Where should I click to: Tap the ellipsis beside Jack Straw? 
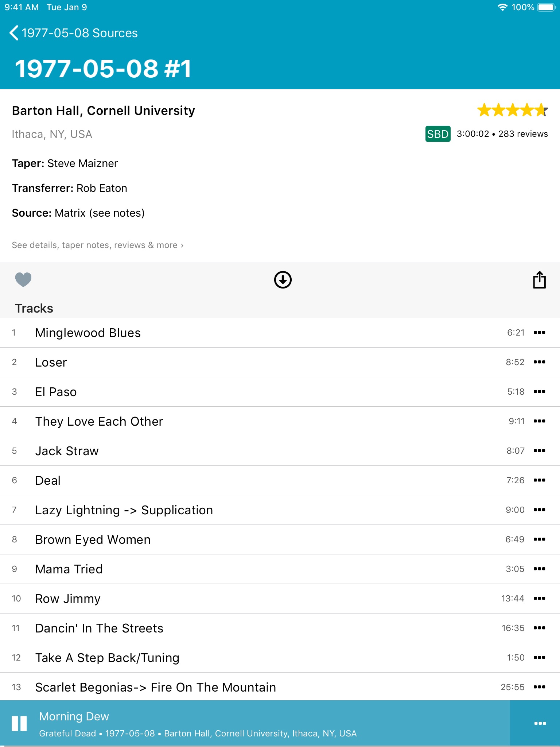point(539,451)
